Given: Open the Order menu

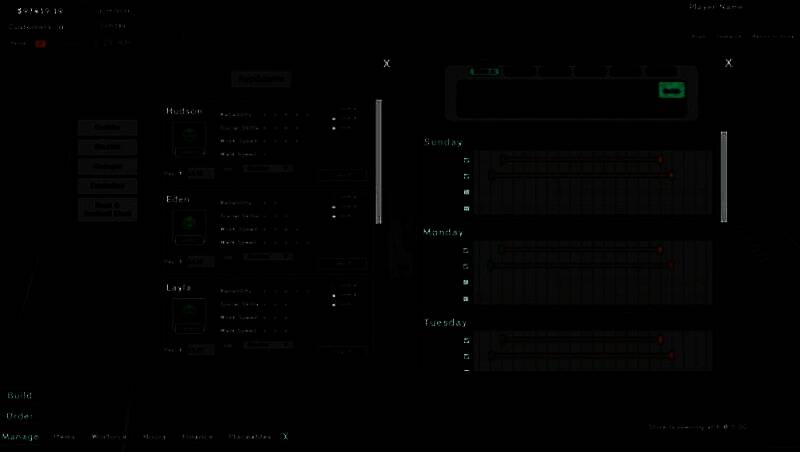Looking at the screenshot, I should coord(20,416).
